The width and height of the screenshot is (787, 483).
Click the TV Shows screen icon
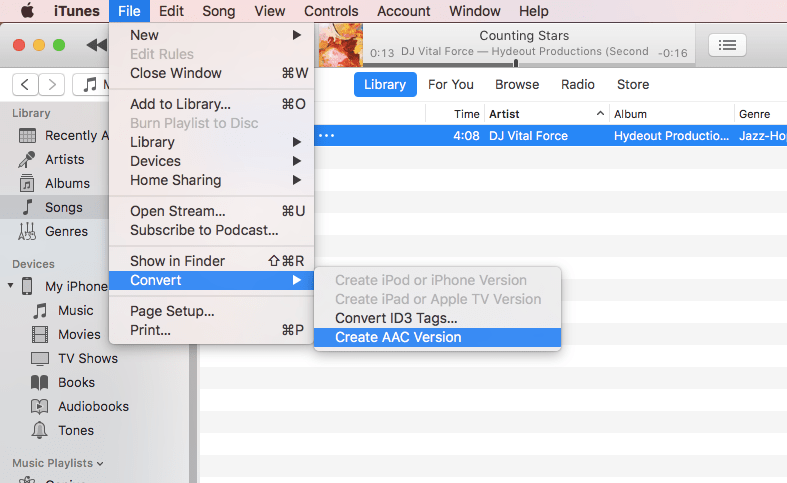(40, 358)
